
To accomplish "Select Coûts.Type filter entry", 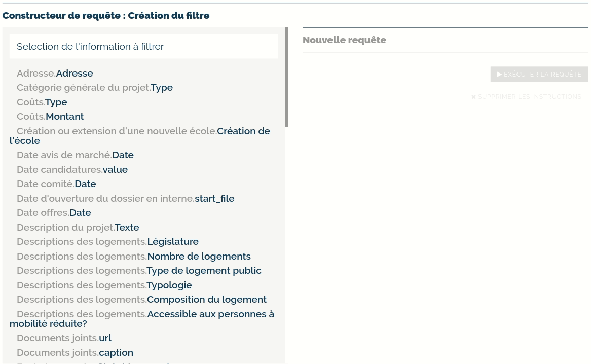I will coord(42,102).
